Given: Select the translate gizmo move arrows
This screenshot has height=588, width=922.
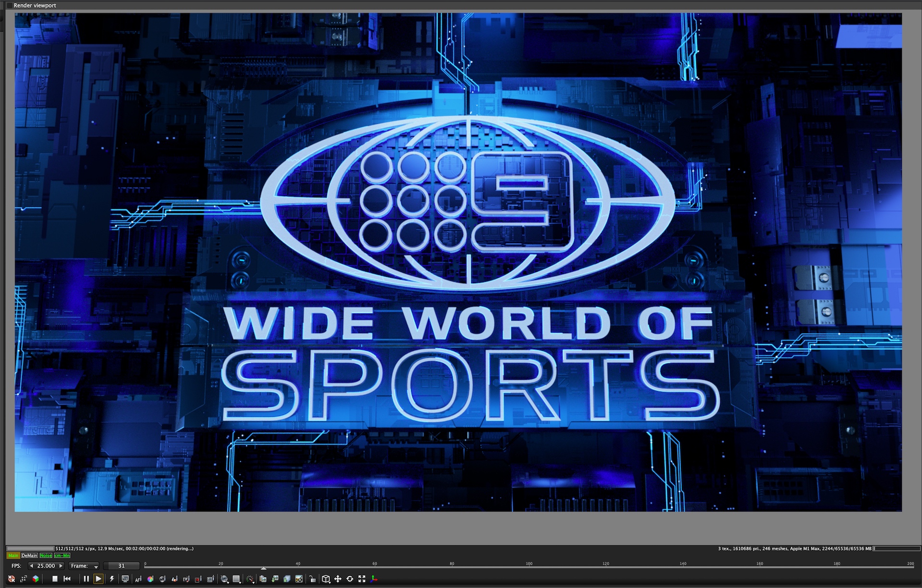Looking at the screenshot, I should point(338,579).
